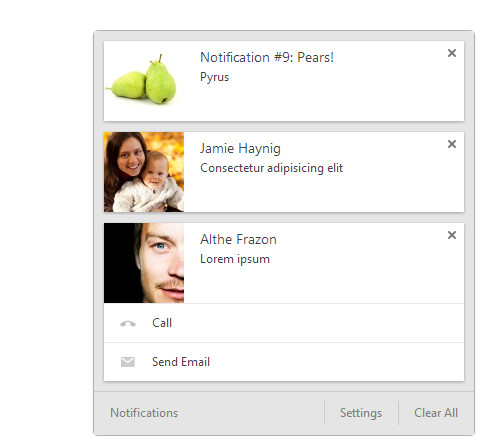477x436 pixels.
Task: Open the 'Notification #9: Pears!' title
Action: tap(267, 57)
